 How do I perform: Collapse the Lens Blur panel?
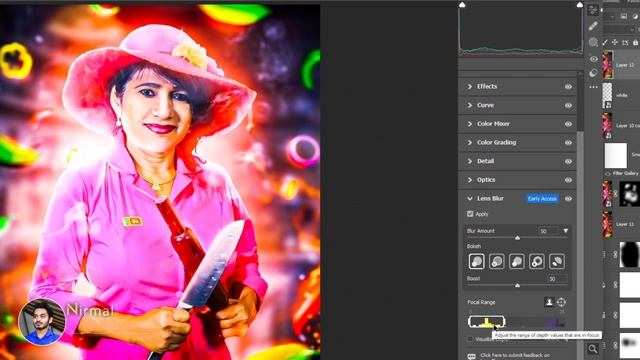pyautogui.click(x=470, y=199)
